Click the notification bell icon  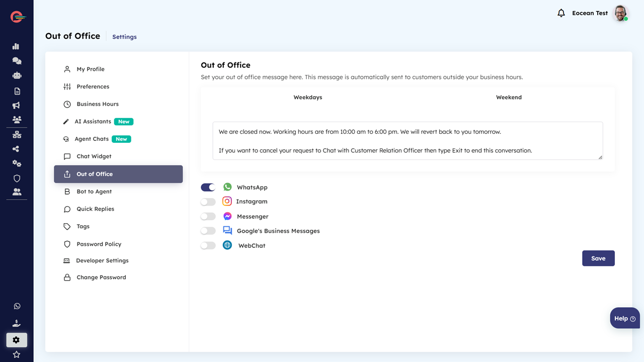click(x=561, y=13)
